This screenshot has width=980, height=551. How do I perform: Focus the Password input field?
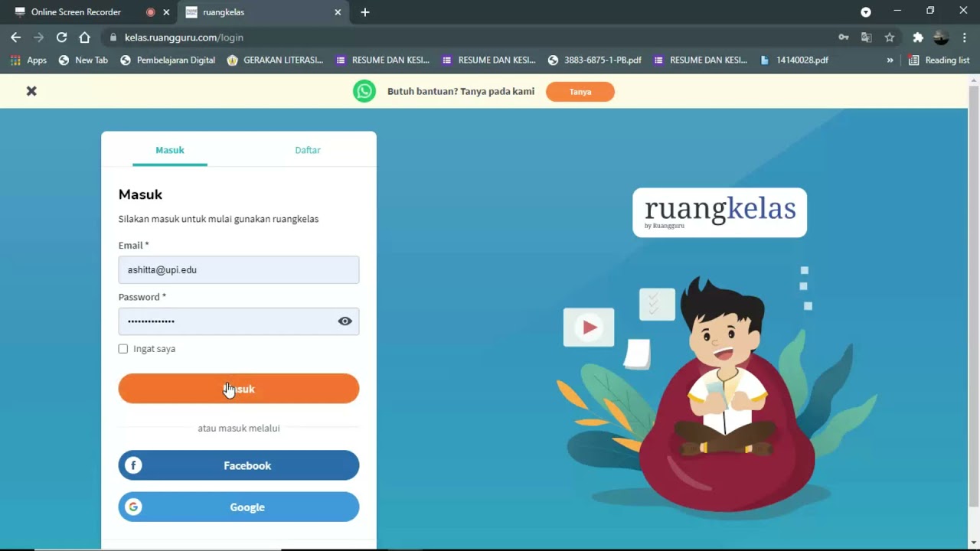[x=239, y=321]
